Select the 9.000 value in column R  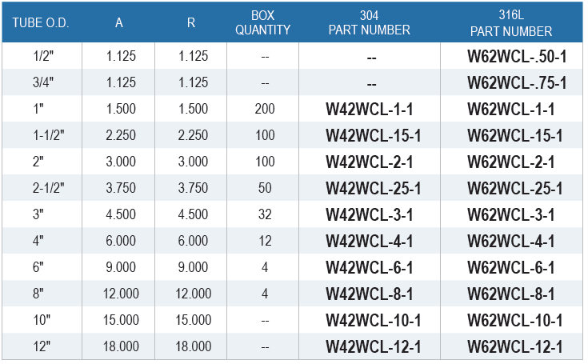click(x=193, y=267)
